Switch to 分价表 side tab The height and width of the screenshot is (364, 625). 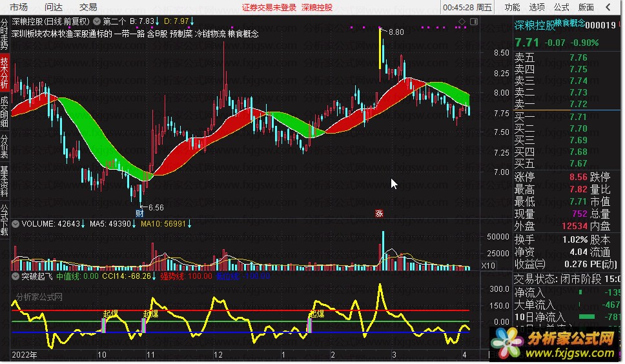point(5,146)
